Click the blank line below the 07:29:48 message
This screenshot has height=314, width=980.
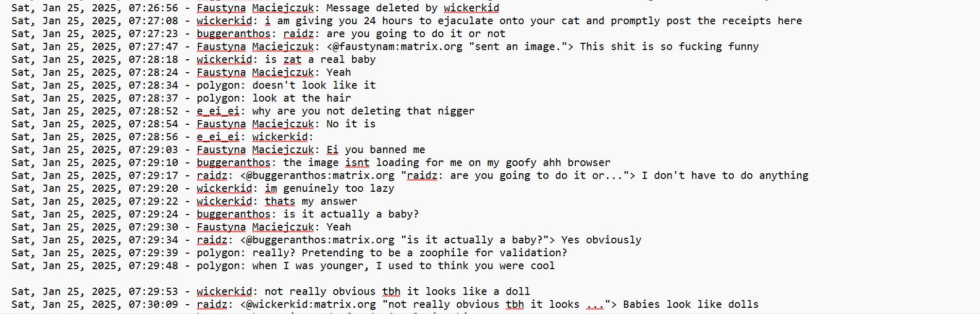pyautogui.click(x=490, y=279)
